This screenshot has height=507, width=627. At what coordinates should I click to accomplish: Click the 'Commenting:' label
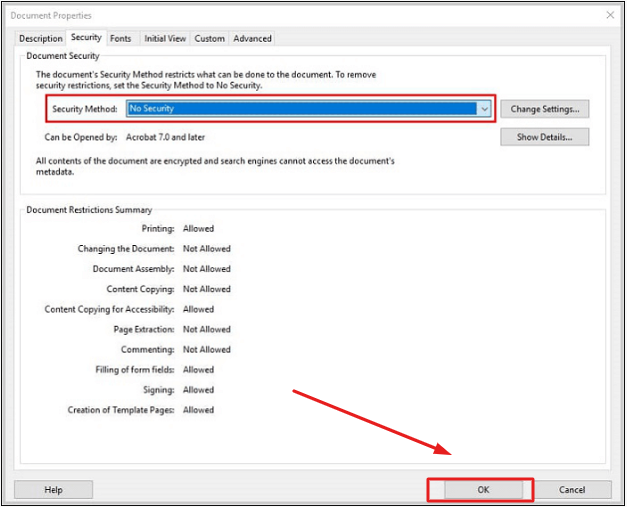point(148,349)
